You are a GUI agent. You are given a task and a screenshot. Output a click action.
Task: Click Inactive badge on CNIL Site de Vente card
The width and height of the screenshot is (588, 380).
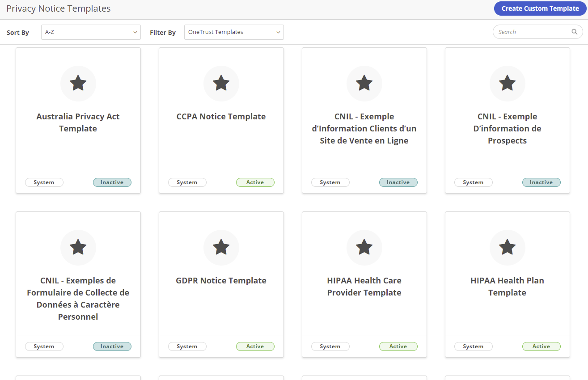click(x=398, y=182)
